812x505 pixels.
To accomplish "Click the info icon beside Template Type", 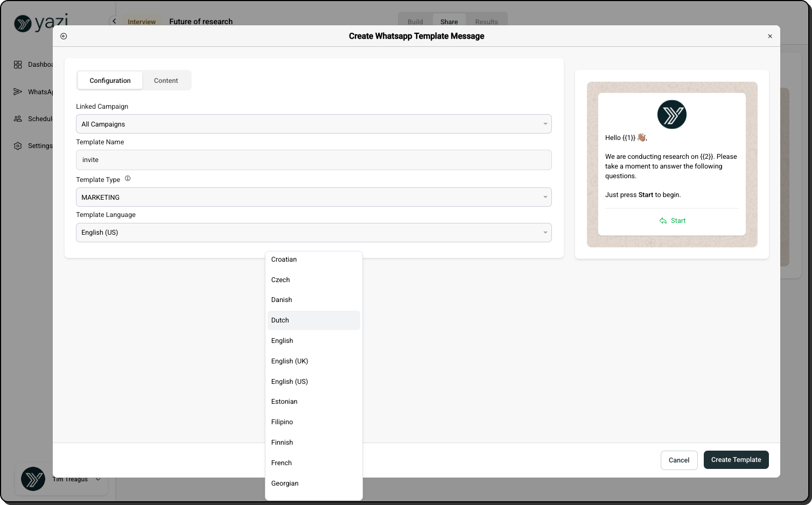I will (x=128, y=179).
